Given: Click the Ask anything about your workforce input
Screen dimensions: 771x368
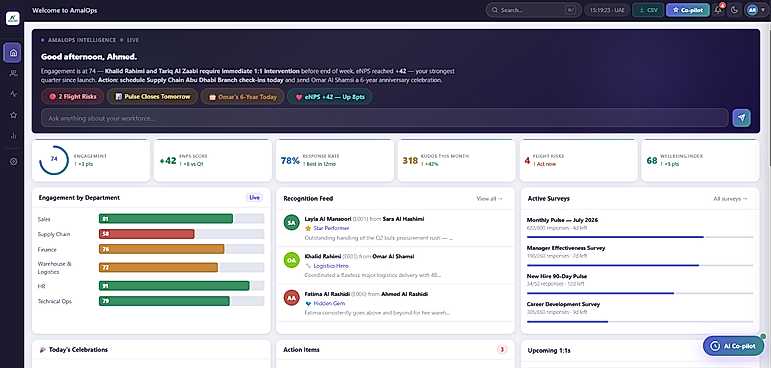Looking at the screenshot, I should [x=385, y=118].
